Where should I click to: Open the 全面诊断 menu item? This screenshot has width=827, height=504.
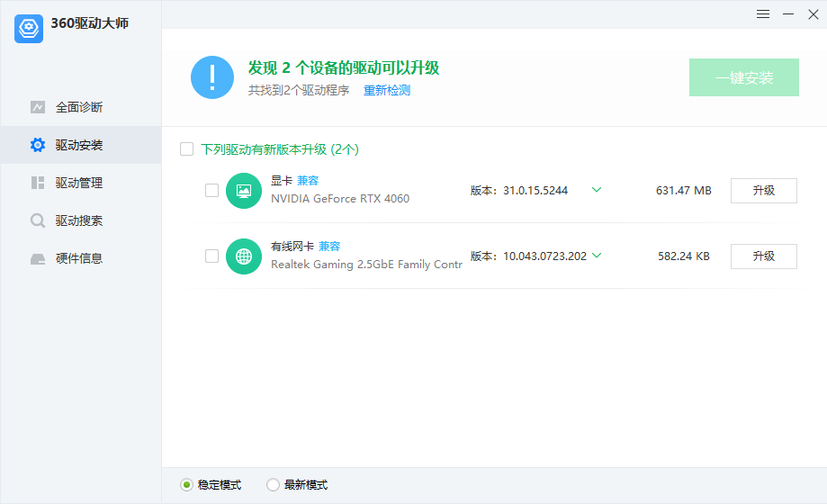tap(81, 107)
